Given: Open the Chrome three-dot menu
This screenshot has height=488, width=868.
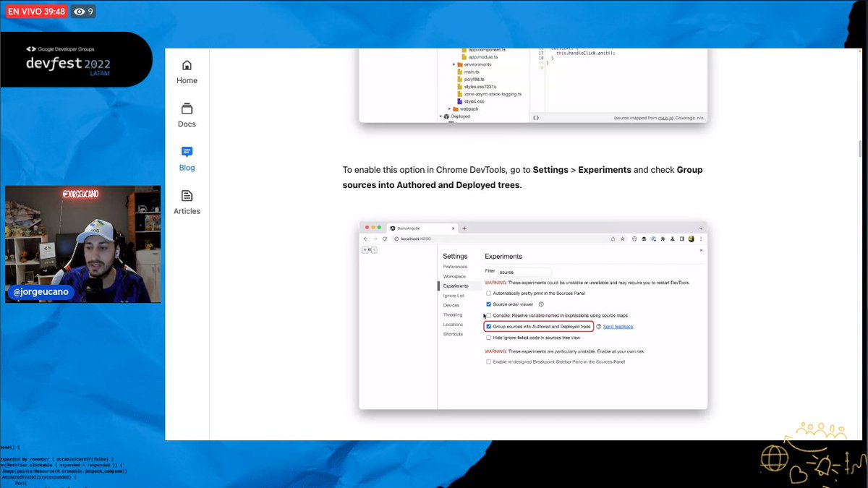Looking at the screenshot, I should 701,239.
